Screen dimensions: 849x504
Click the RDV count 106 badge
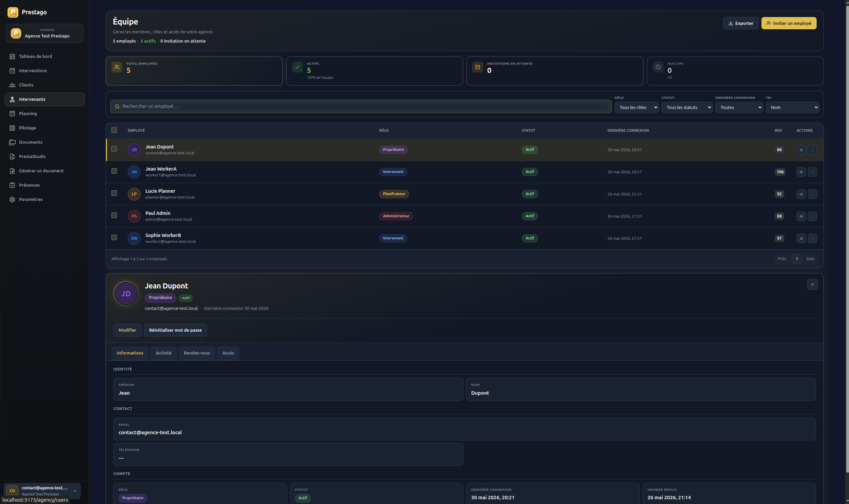click(780, 172)
